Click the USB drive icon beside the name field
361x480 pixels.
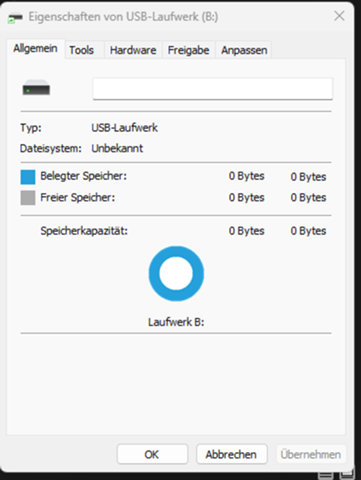(36, 88)
